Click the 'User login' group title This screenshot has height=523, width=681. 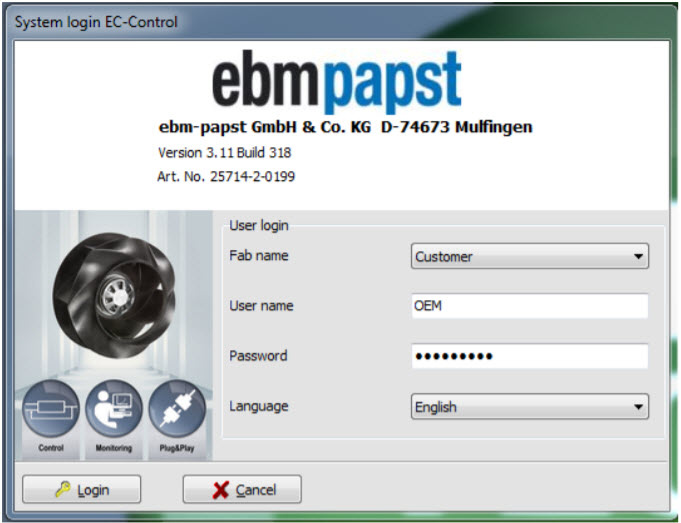pyautogui.click(x=258, y=225)
